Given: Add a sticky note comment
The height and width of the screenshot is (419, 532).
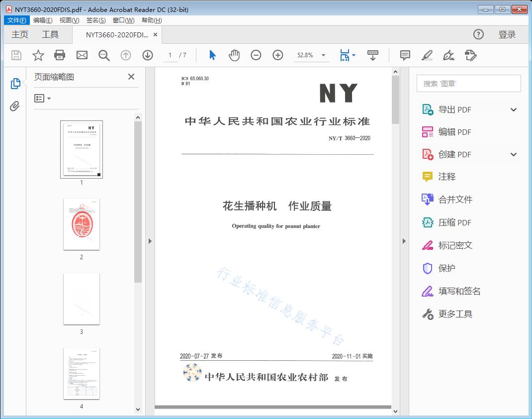Looking at the screenshot, I should pos(405,55).
